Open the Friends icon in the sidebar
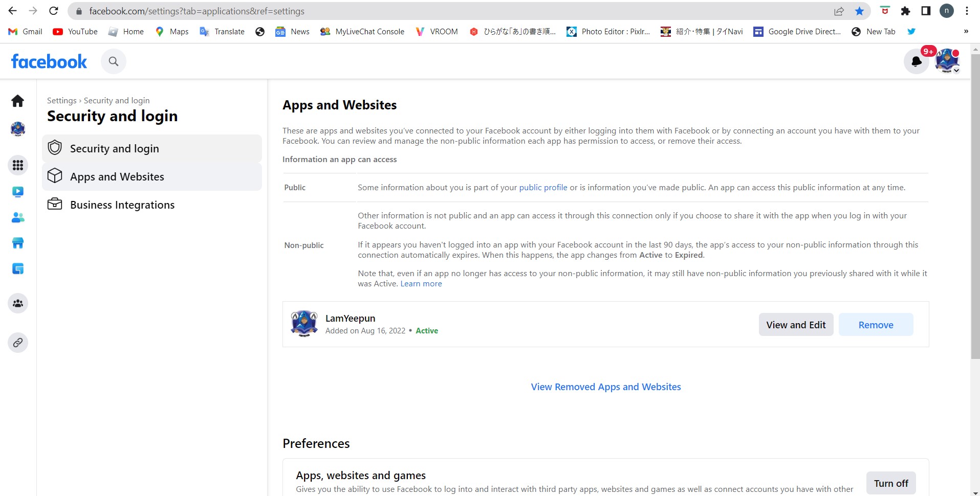The width and height of the screenshot is (980, 496). click(x=18, y=217)
